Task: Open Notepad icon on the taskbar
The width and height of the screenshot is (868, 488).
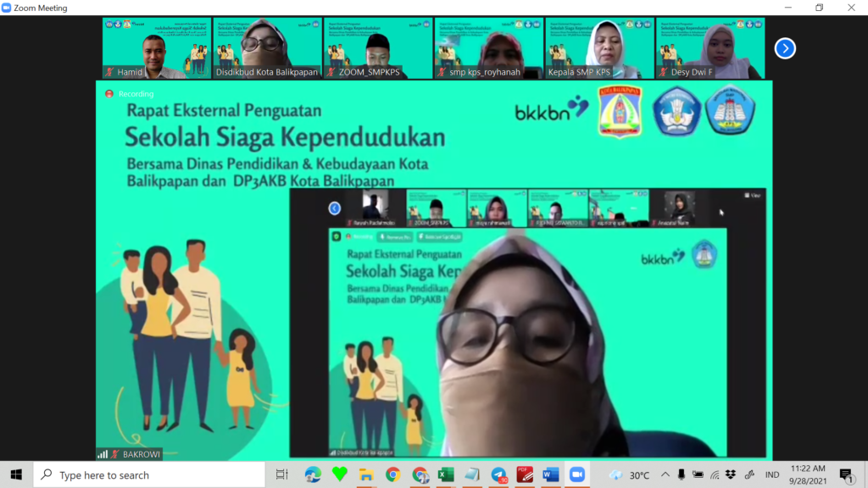Action: point(472,474)
